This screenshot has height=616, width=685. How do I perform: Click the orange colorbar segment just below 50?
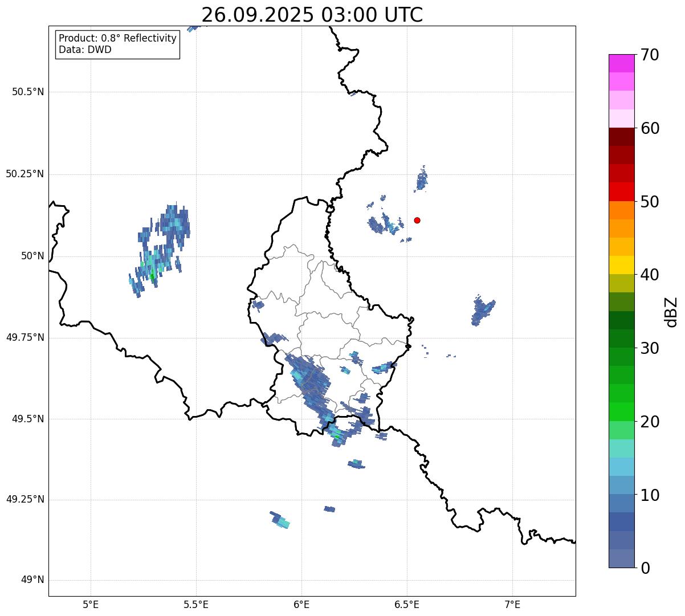pyautogui.click(x=622, y=210)
